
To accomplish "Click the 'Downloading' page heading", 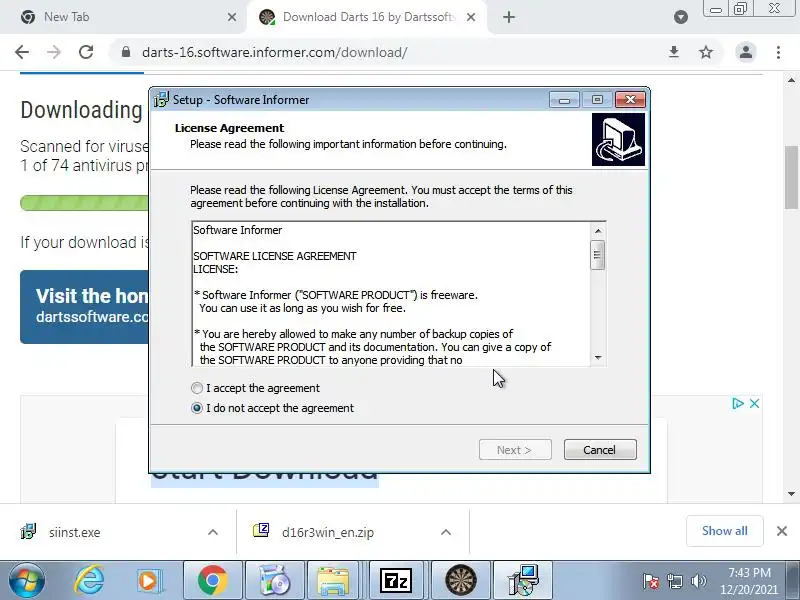I will click(x=81, y=110).
